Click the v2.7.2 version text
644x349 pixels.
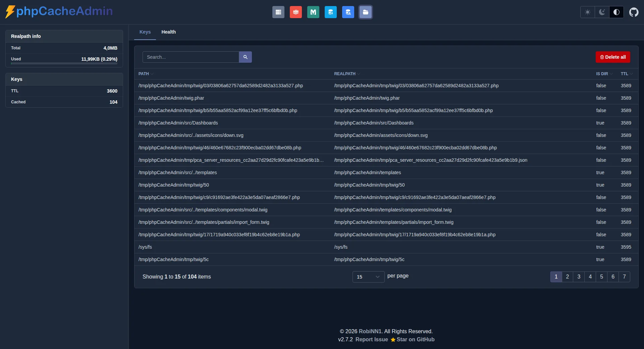pyautogui.click(x=345, y=340)
